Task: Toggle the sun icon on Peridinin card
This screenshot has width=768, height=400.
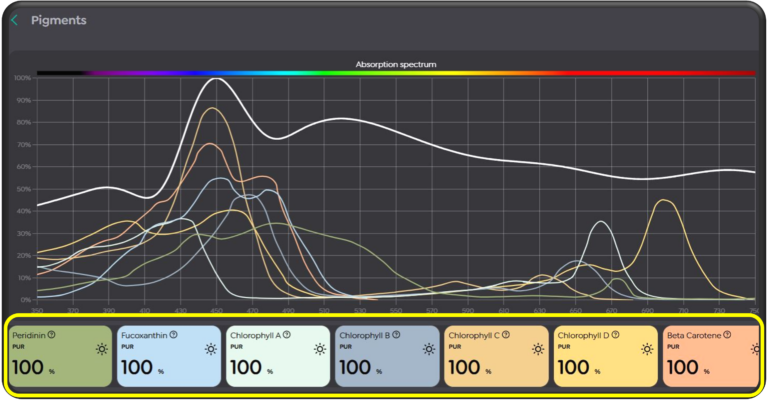Action: pos(101,349)
